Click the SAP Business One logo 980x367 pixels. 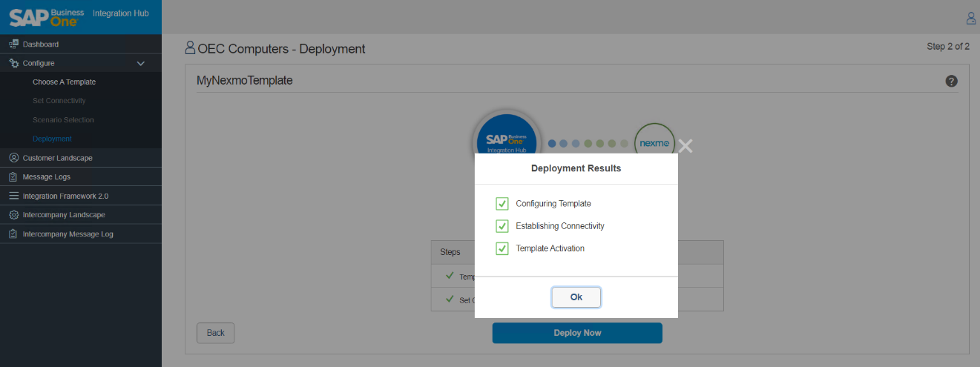pos(45,16)
